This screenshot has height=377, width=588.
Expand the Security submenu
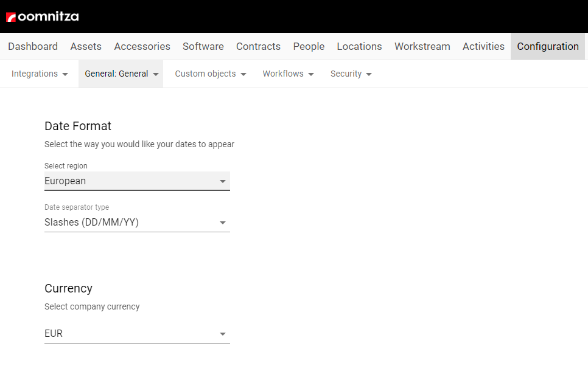click(x=351, y=74)
